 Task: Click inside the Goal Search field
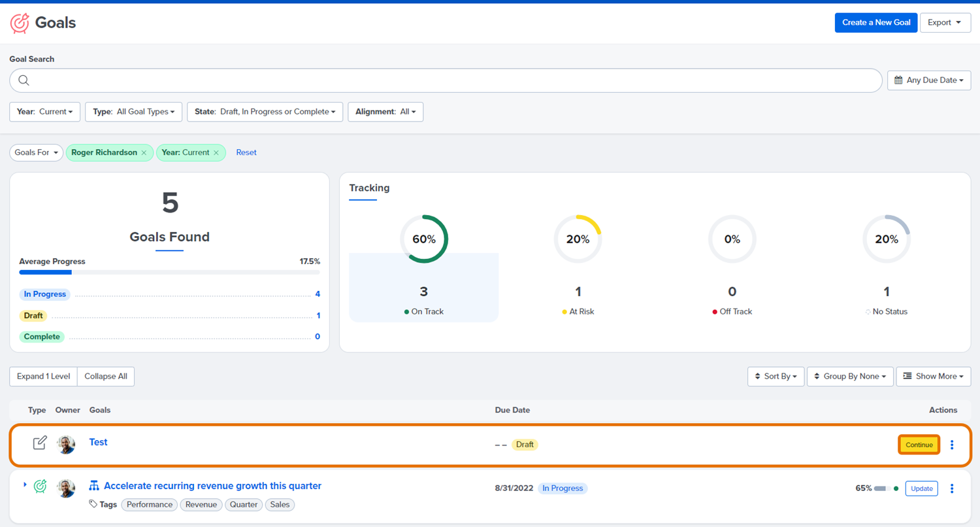446,80
